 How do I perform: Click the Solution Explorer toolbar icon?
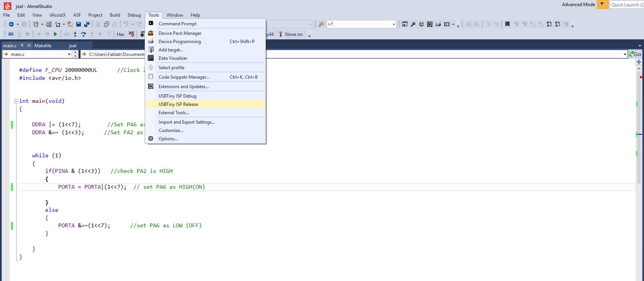(405, 24)
